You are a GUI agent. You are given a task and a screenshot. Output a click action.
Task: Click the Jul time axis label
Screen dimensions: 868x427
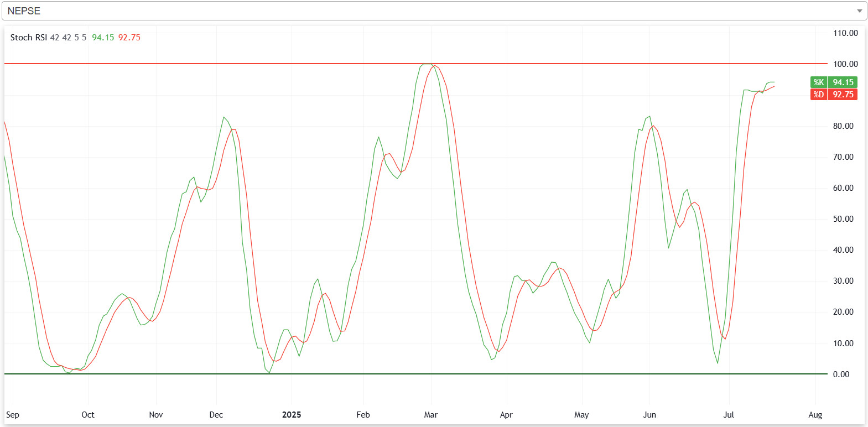729,415
